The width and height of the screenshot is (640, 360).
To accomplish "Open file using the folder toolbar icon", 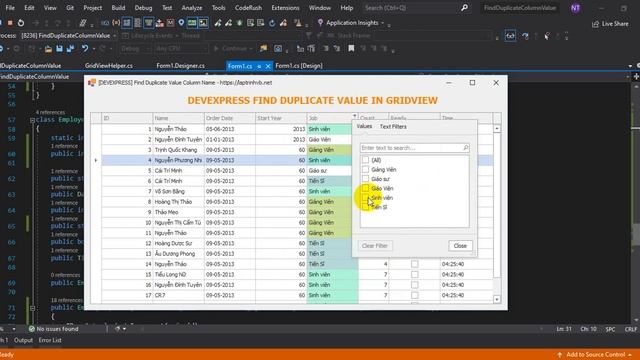I will (48, 49).
